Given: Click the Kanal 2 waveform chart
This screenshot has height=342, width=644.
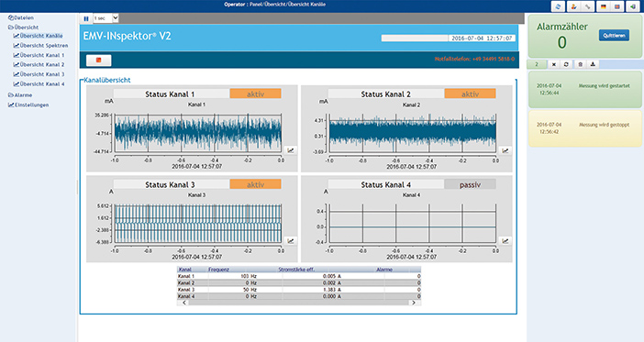Looking at the screenshot, I should point(412,133).
